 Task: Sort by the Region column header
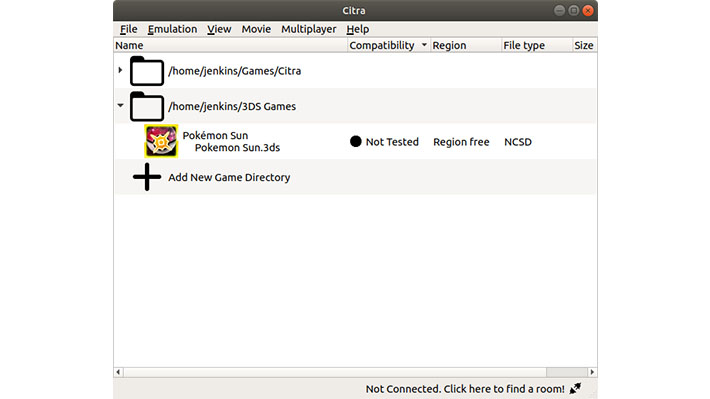click(x=465, y=45)
